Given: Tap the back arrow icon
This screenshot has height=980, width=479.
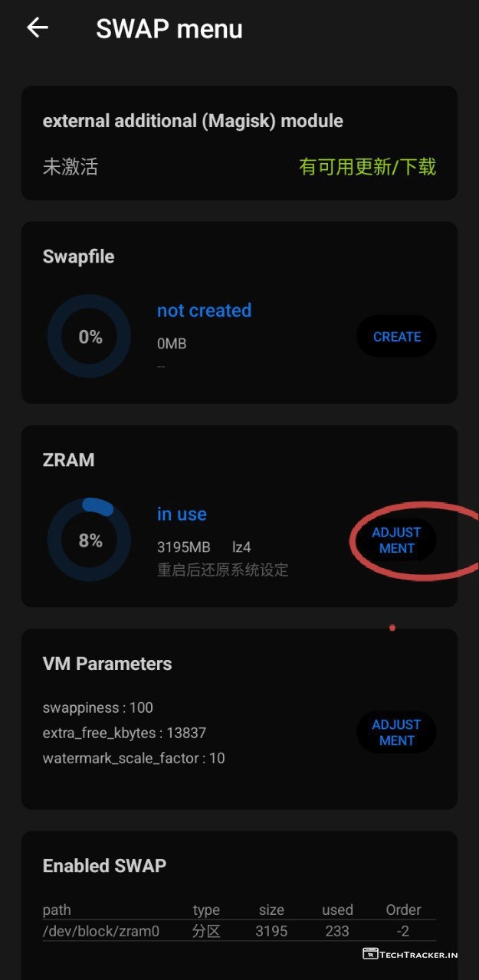Looking at the screenshot, I should [37, 28].
